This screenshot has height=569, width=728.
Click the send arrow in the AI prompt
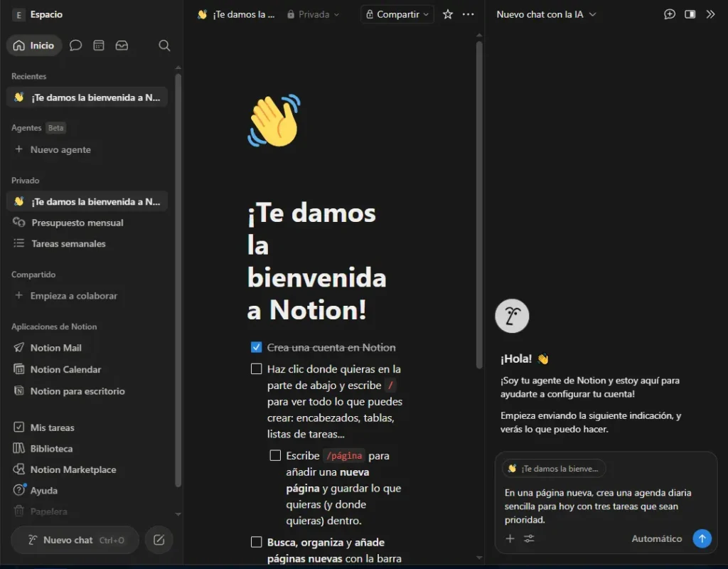click(702, 538)
